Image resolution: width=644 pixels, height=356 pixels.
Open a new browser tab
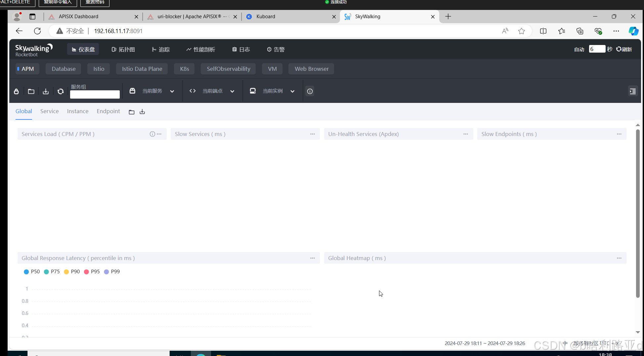(448, 17)
